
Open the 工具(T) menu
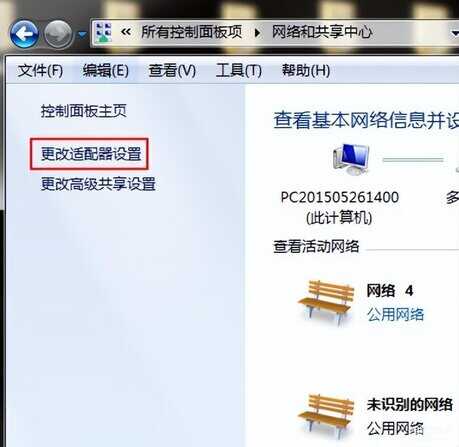[x=239, y=71]
